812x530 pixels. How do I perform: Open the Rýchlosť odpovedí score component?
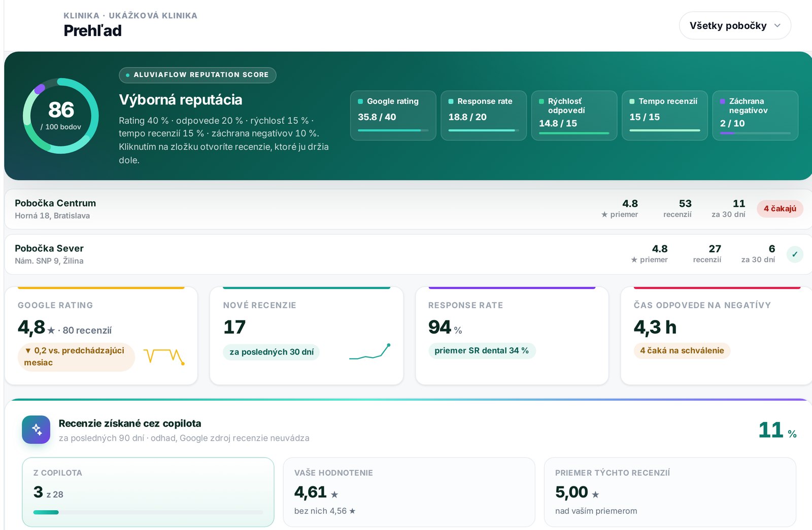click(574, 115)
